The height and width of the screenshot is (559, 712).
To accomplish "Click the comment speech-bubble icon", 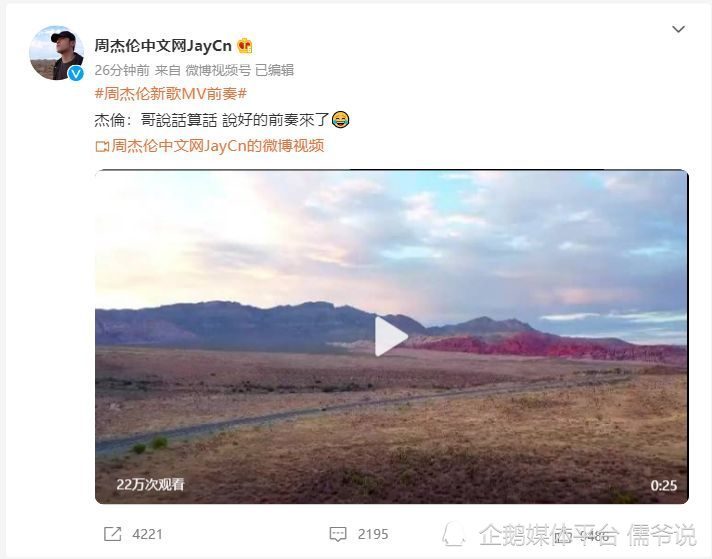I will (x=337, y=534).
